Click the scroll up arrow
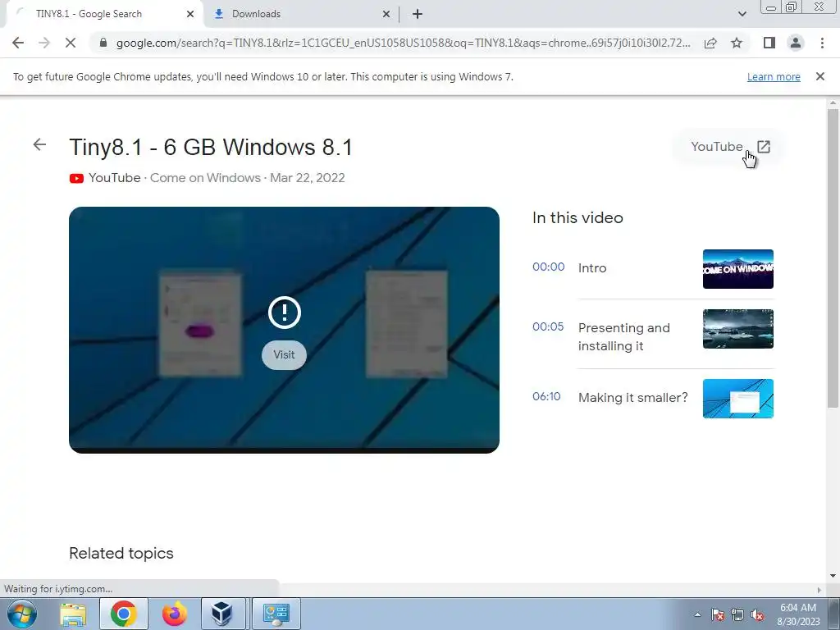 coord(833,103)
